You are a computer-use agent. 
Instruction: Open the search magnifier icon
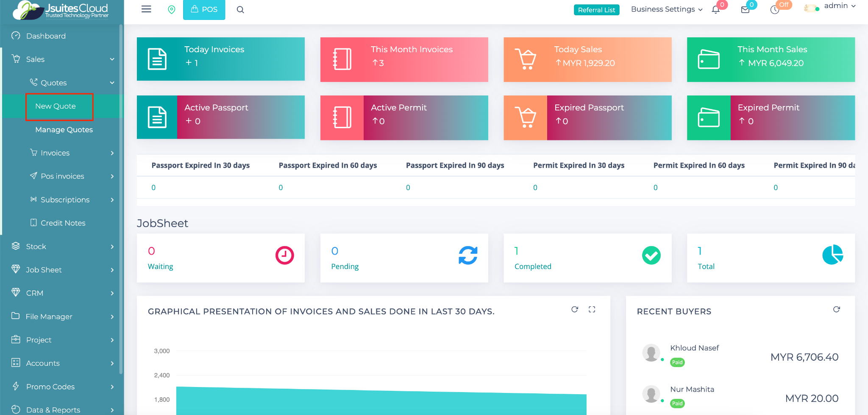[240, 10]
